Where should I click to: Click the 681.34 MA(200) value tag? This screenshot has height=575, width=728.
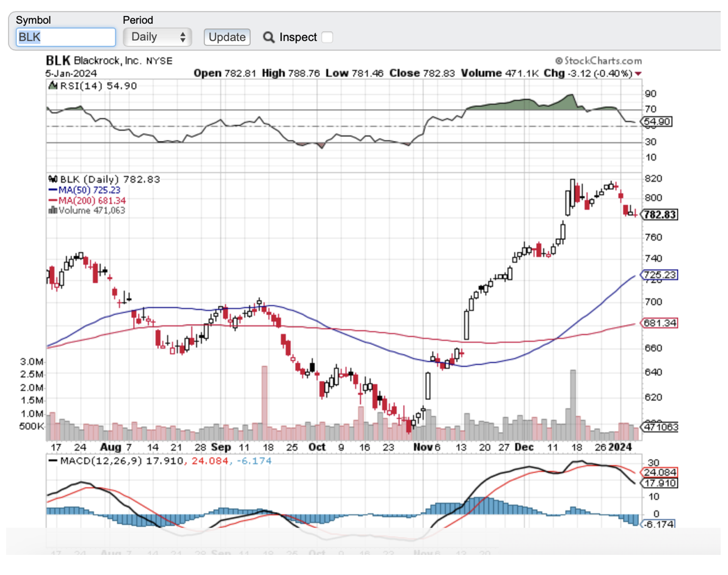click(659, 323)
